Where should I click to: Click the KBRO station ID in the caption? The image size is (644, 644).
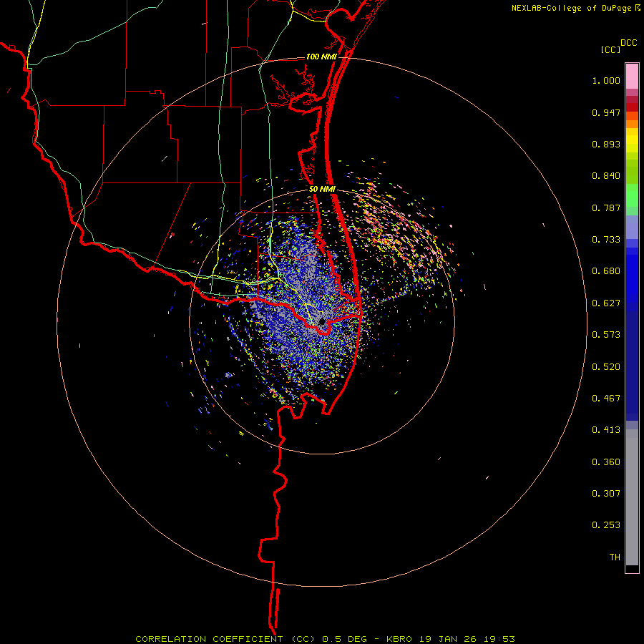pos(399,639)
